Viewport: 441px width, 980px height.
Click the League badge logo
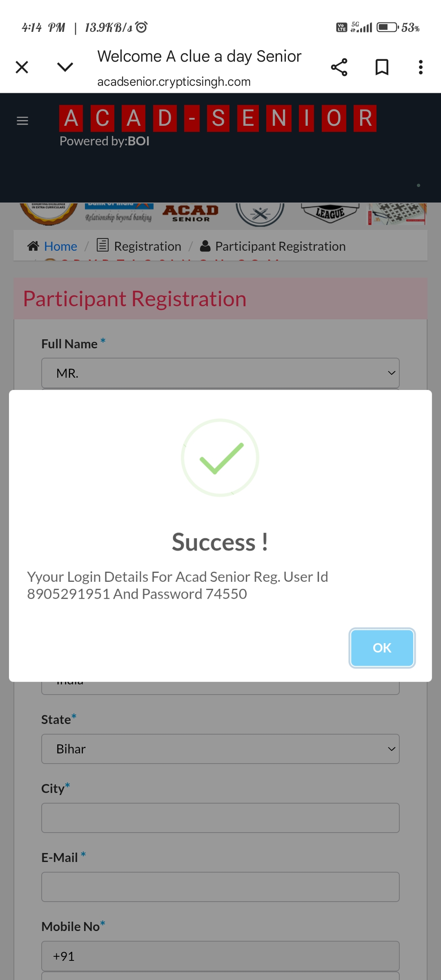coord(330,213)
